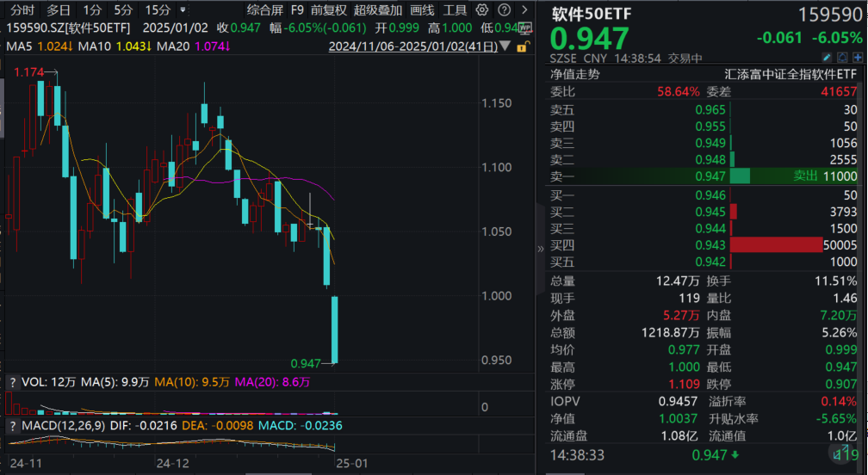Click the 均价 0.977 average price
This screenshot has width=868, height=475.
(685, 349)
